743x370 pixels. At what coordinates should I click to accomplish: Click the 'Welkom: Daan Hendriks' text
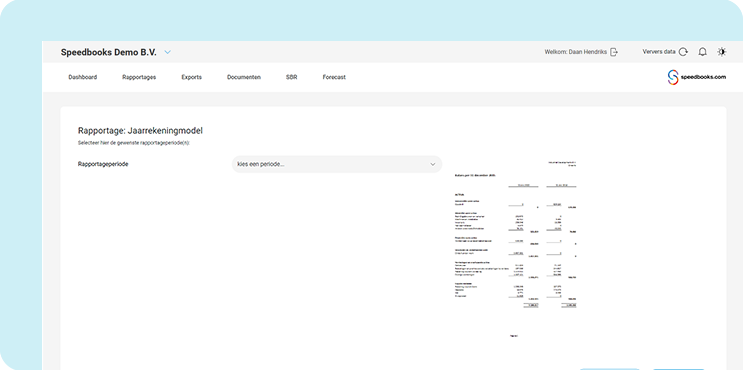(576, 52)
